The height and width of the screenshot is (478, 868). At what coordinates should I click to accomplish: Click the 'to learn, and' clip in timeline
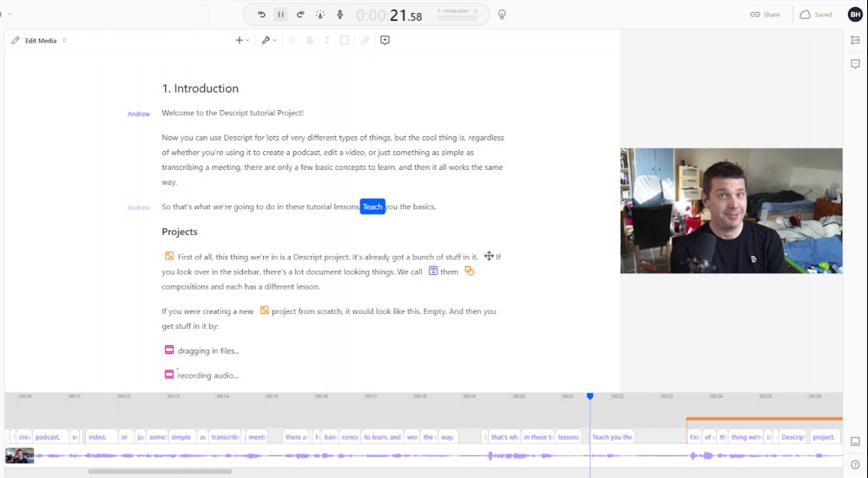point(383,437)
